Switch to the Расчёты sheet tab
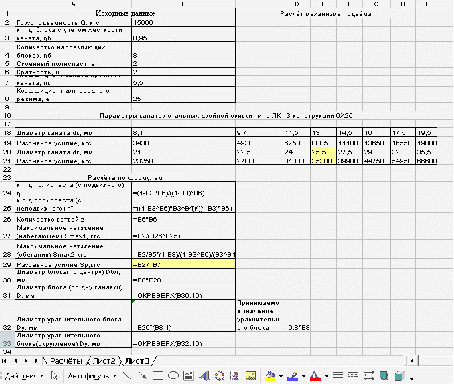 [66, 361]
